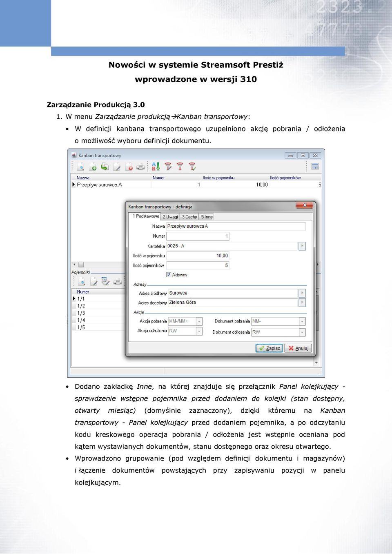Click the Adres docelowy lookup arrow button
Screen dimensions: 392x554
(x=302, y=303)
